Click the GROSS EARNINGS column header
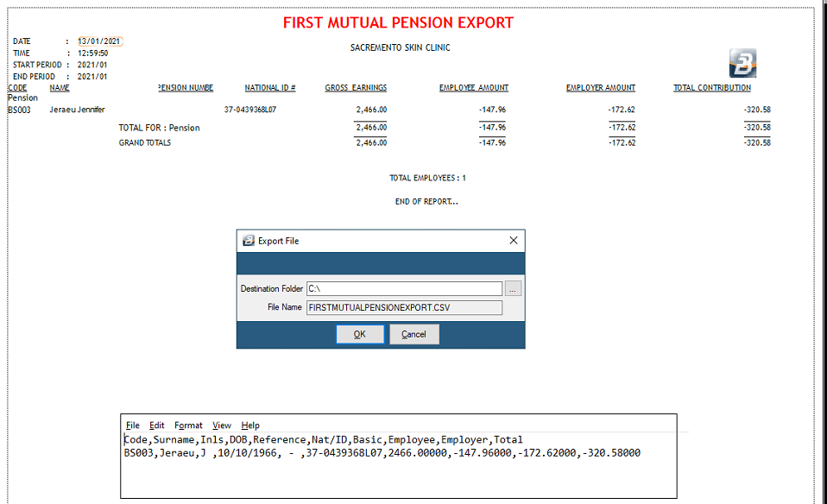Image resolution: width=827 pixels, height=504 pixels. (356, 87)
